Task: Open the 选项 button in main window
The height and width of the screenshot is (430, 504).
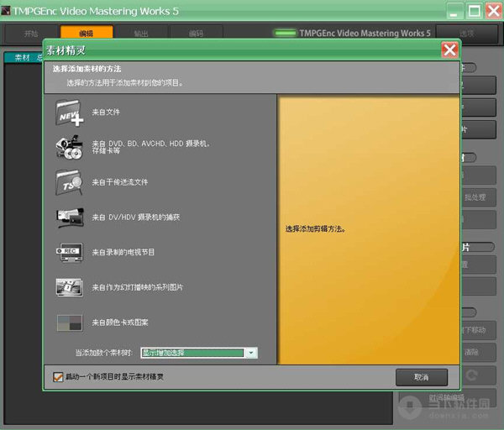Action: (x=467, y=34)
